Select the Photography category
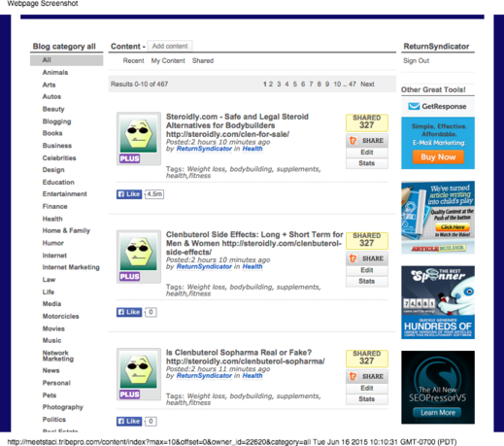 click(x=63, y=407)
